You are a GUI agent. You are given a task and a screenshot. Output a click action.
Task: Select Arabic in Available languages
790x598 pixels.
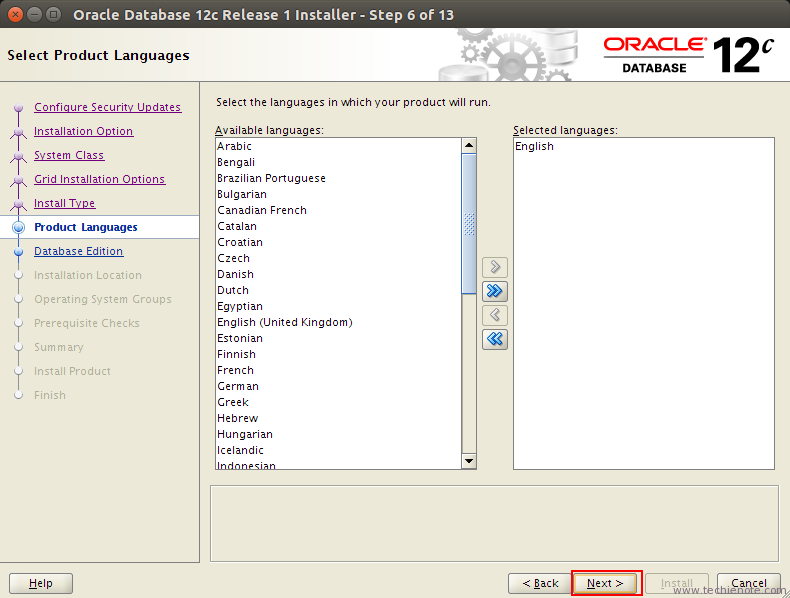[x=338, y=146]
